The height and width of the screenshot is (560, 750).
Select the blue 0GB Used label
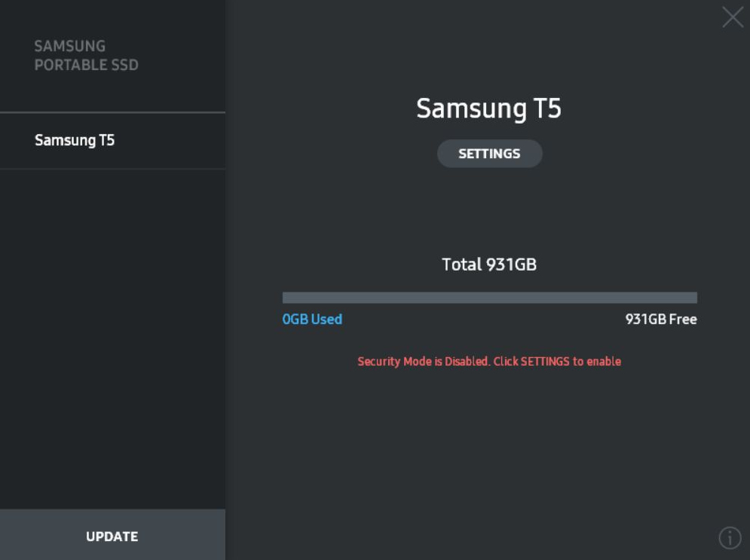(x=312, y=319)
